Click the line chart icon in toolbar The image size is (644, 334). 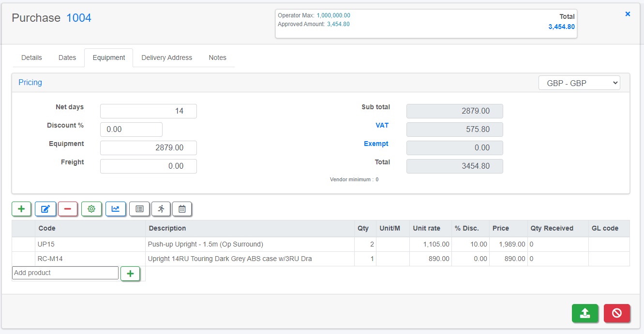[116, 209]
